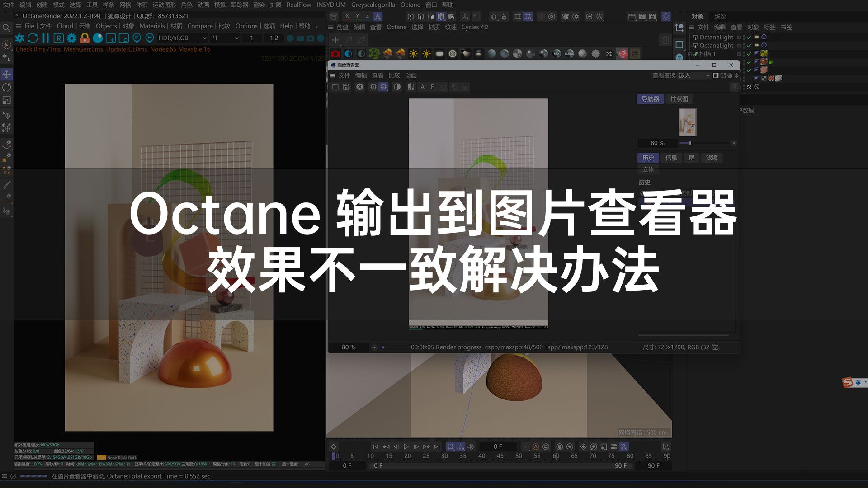Open Live Viewer Options menu

[255, 26]
